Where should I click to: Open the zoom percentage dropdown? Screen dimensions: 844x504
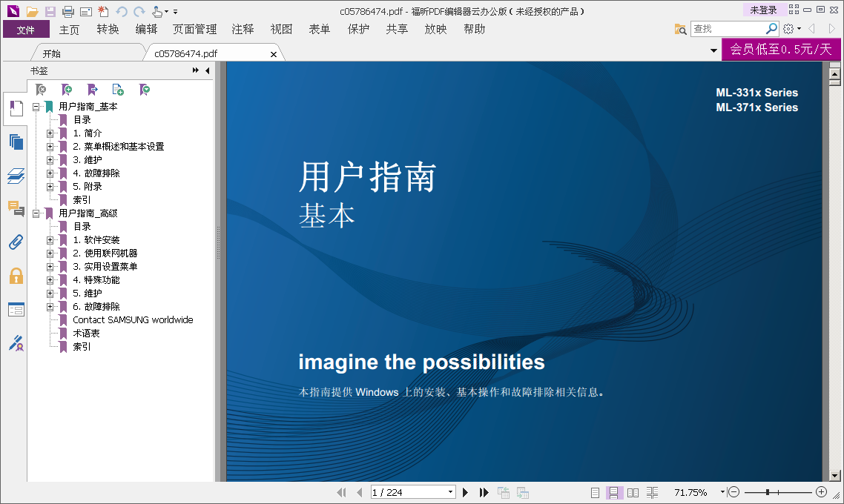722,492
